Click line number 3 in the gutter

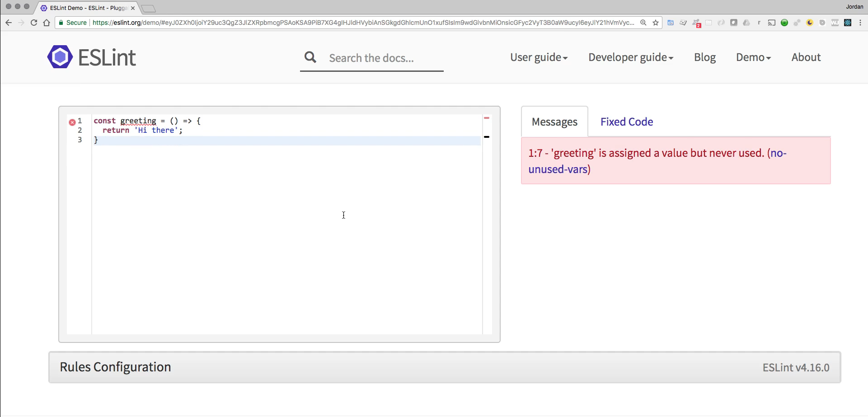[x=80, y=140]
